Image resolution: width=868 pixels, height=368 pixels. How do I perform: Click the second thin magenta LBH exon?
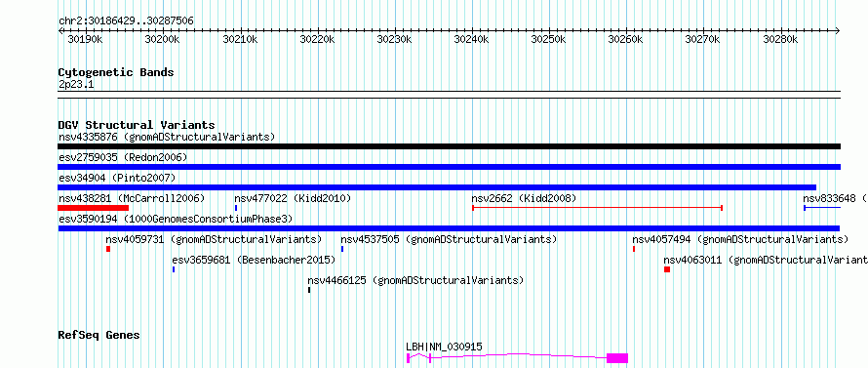(430, 358)
